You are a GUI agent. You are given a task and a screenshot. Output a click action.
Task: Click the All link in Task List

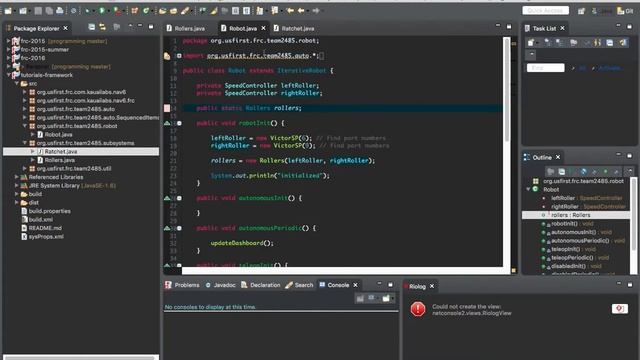(582, 68)
